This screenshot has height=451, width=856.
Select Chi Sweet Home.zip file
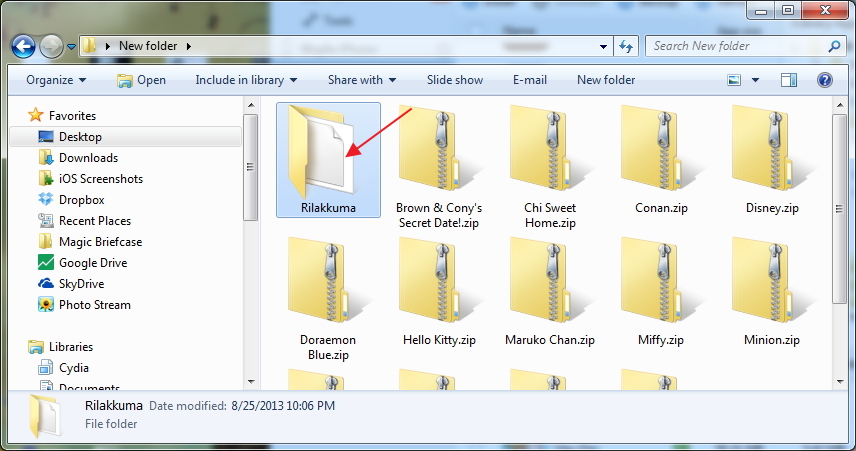pyautogui.click(x=550, y=167)
